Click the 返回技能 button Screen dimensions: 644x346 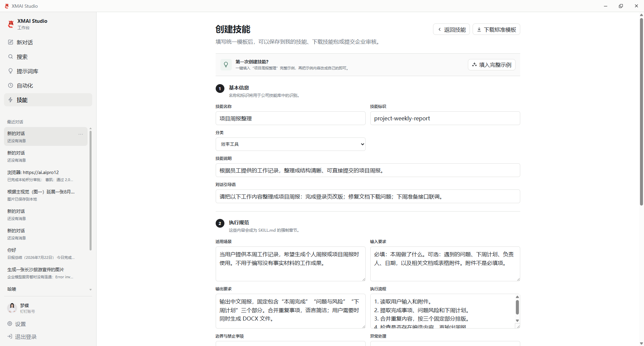[451, 30]
